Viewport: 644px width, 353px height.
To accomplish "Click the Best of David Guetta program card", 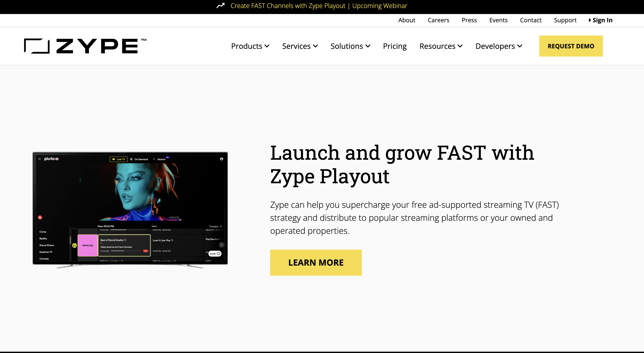I will point(124,245).
